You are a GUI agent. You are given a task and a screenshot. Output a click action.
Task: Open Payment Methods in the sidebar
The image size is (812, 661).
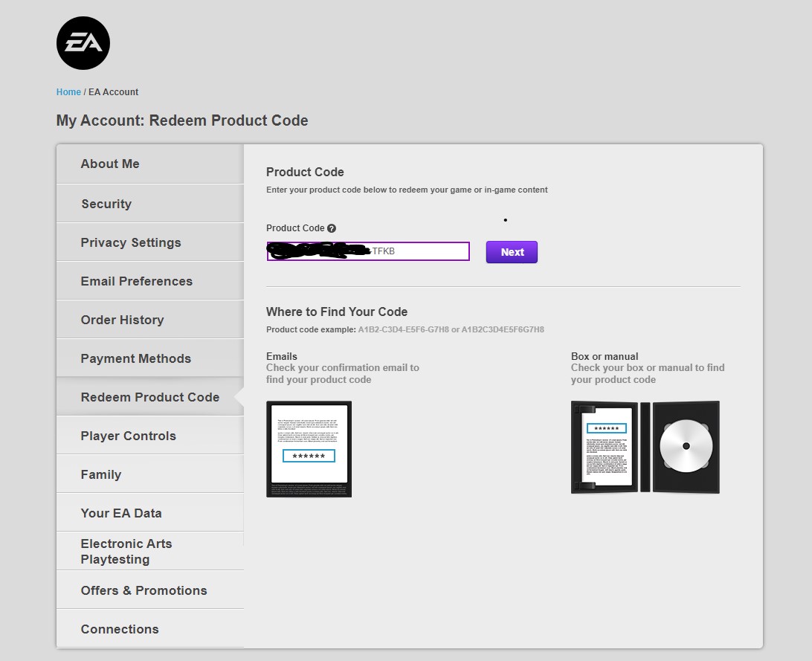coord(149,358)
